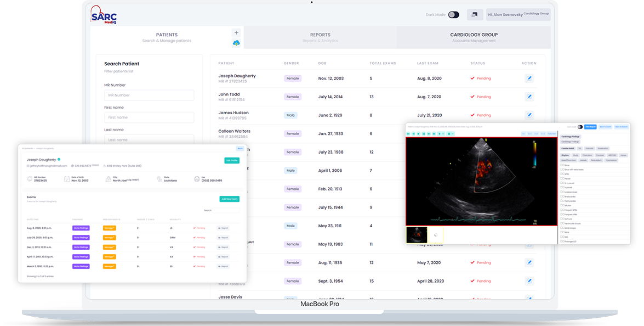This screenshot has height=326, width=644.
Task: Click edit icon for James Hudson row
Action: coord(529,115)
